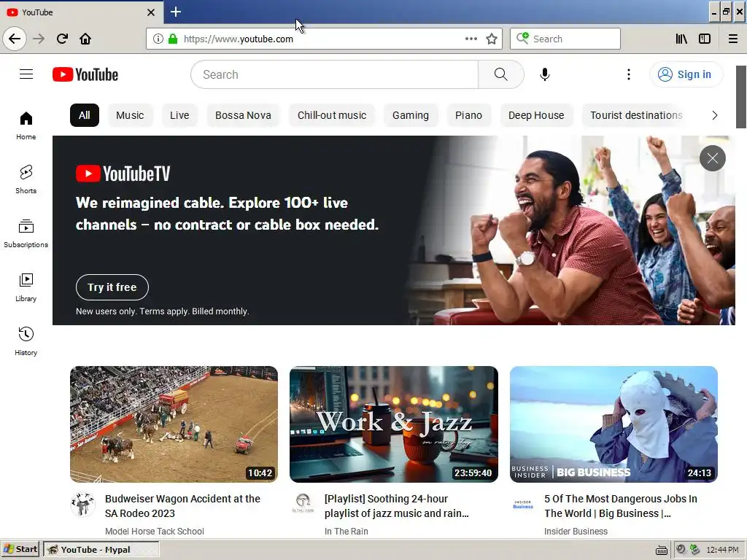Open the browser home page icon

[85, 39]
